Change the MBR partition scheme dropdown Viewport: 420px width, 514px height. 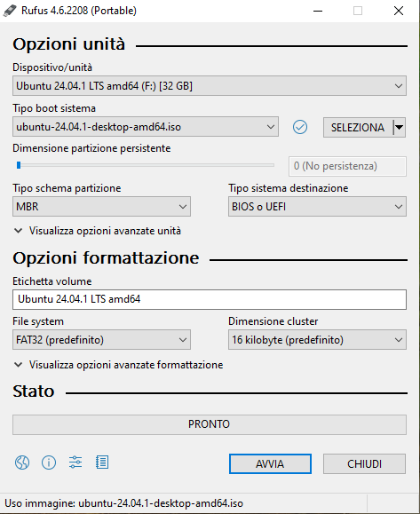pyautogui.click(x=101, y=207)
